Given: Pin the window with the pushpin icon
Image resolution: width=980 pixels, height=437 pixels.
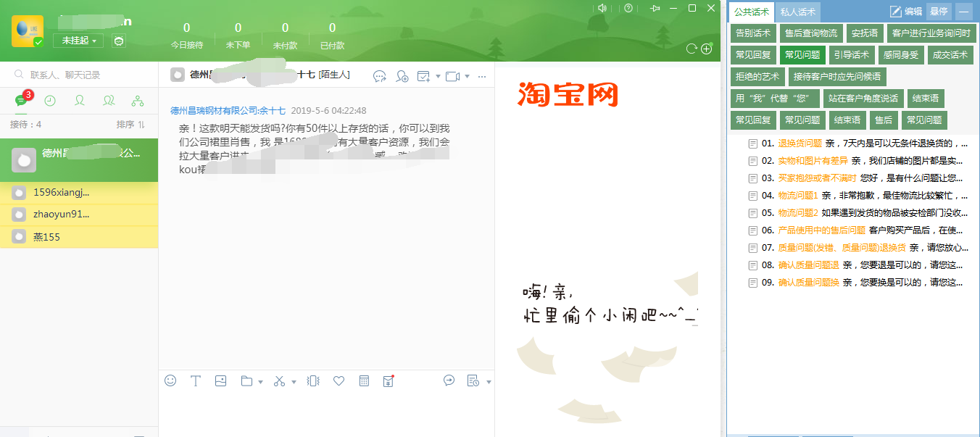Looking at the screenshot, I should tap(656, 8).
